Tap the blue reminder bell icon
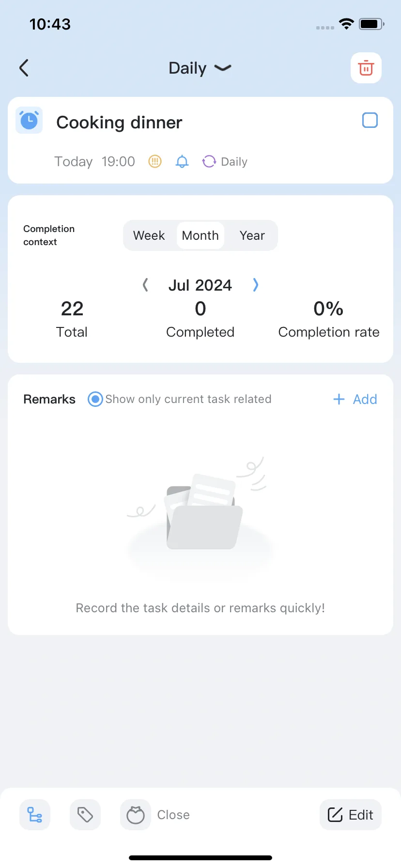Viewport: 401px width, 868px height. [182, 161]
